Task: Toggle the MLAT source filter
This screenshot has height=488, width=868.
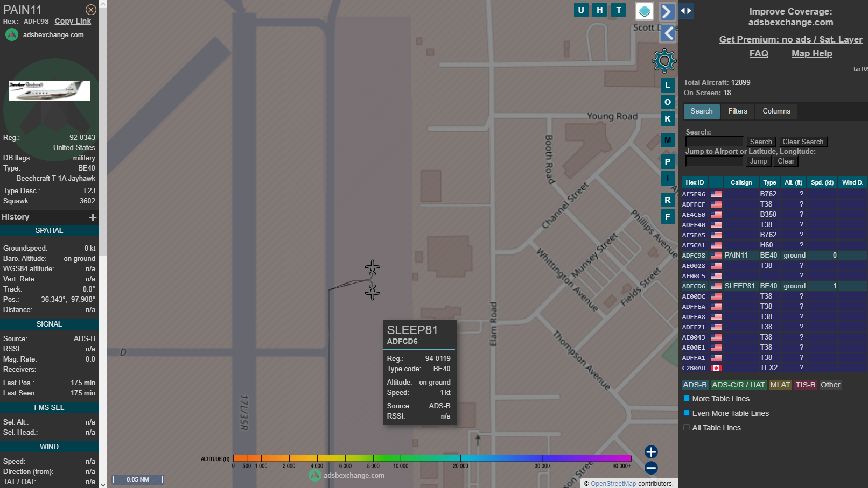Action: (780, 385)
